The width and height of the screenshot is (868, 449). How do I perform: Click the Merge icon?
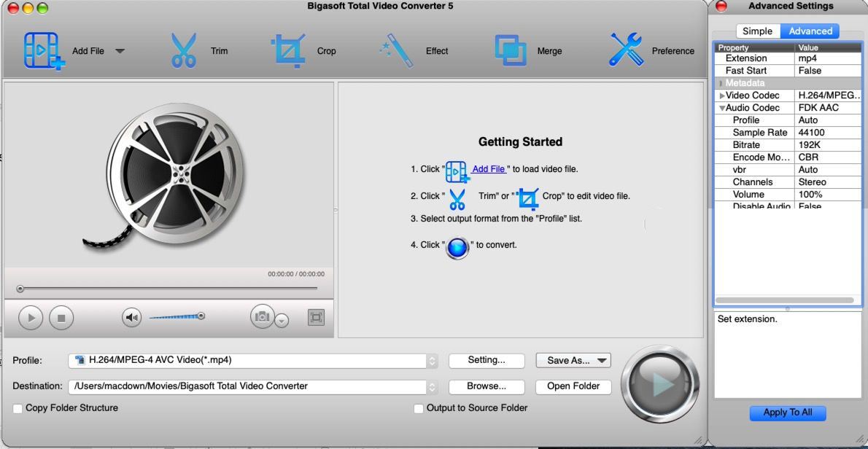tap(511, 50)
